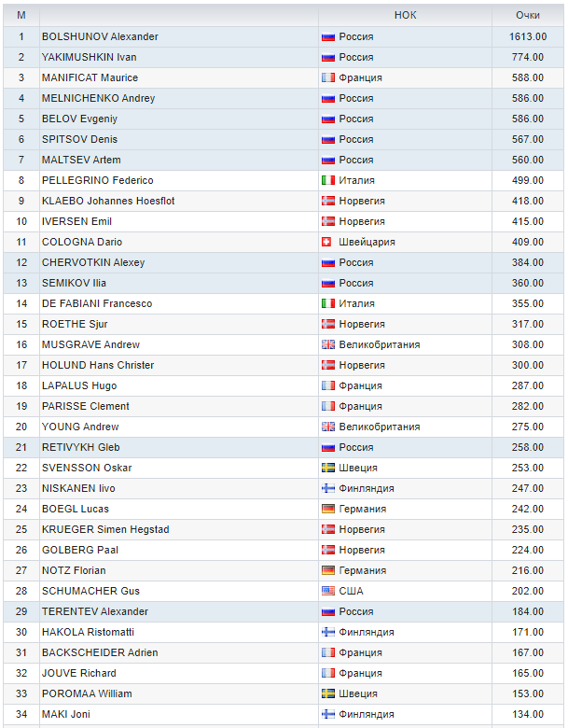Image resolution: width=568 pixels, height=728 pixels.
Task: Click the Norwegian flag in KLAEBO row
Action: (327, 201)
